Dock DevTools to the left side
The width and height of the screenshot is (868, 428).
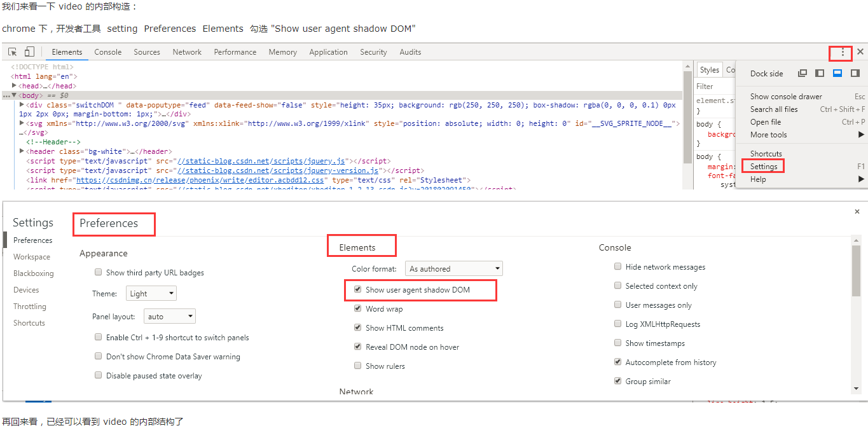(820, 73)
